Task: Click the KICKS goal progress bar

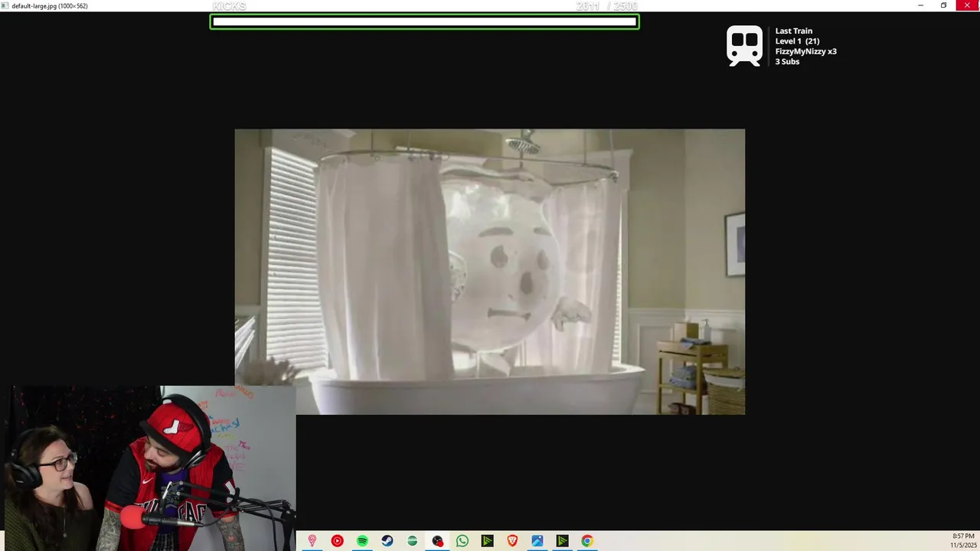Action: pos(424,21)
